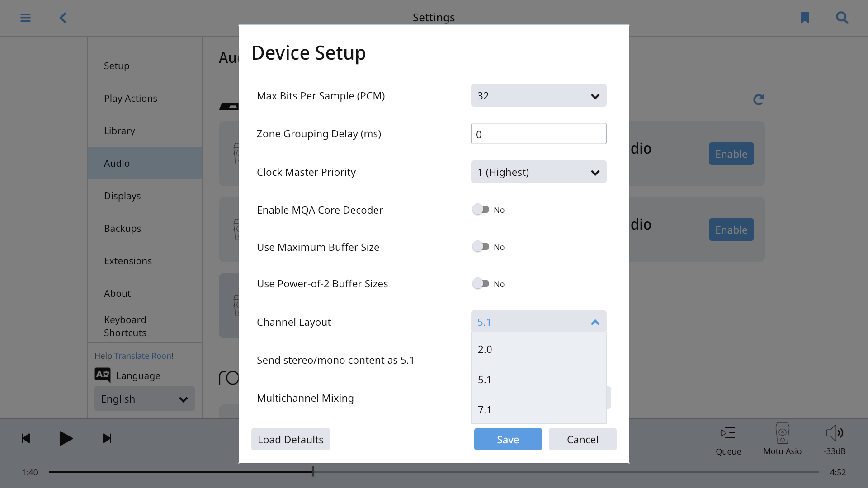Toggle Enable MQA Core Decoder switch

481,210
